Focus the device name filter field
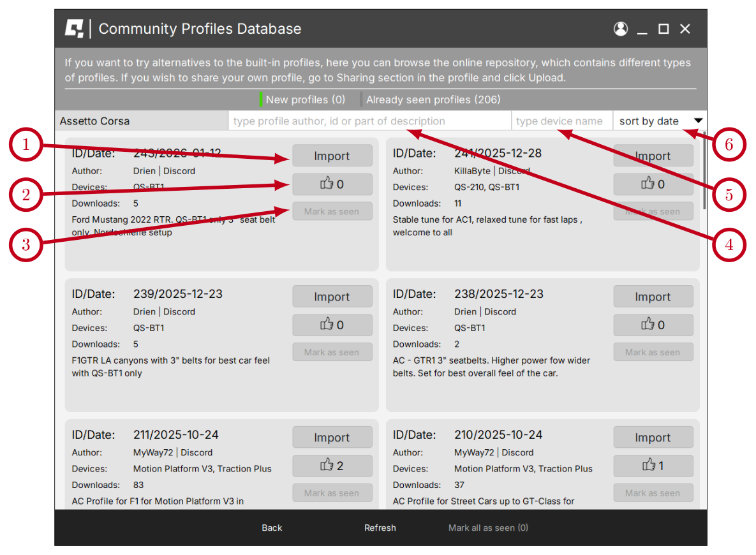 coord(561,121)
